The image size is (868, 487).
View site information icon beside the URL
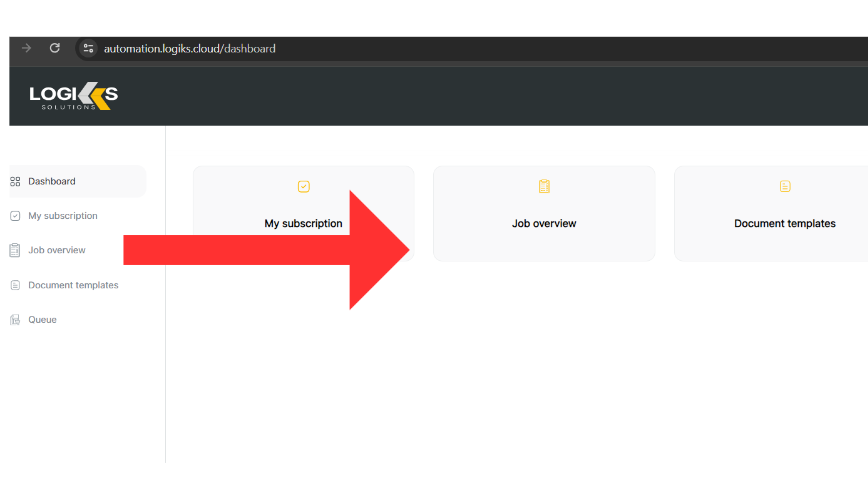click(88, 48)
